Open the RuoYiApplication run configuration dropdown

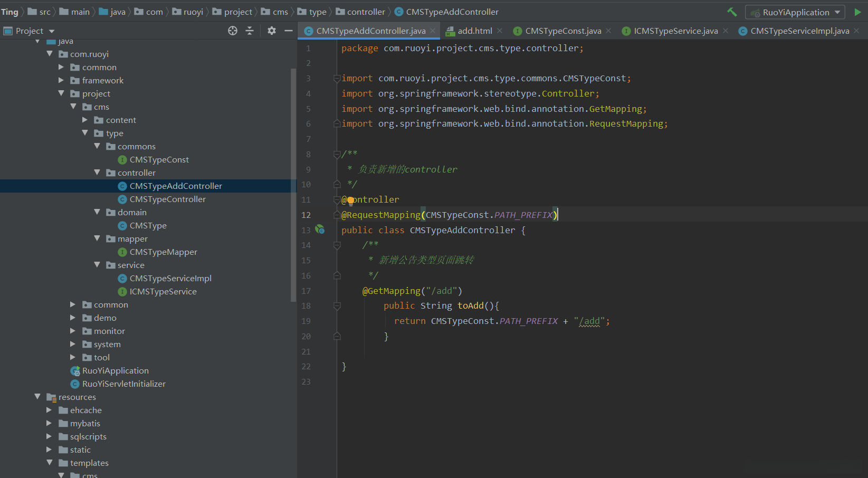(795, 12)
